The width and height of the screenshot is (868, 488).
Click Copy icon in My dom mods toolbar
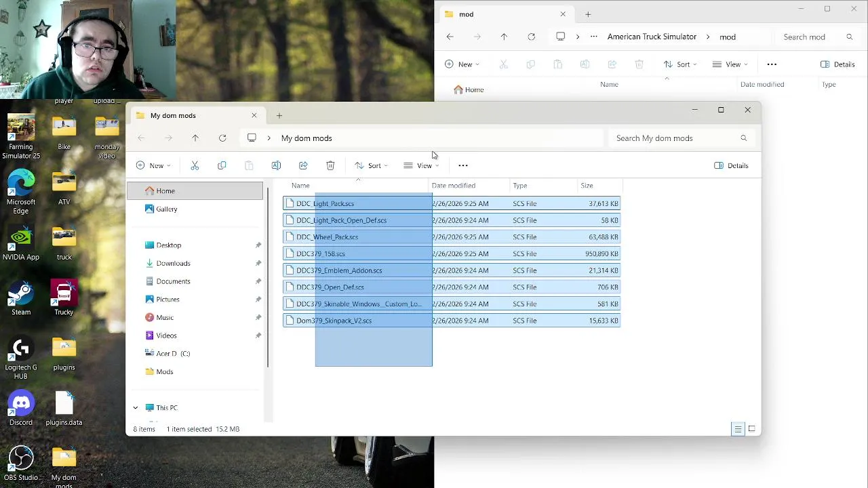coord(222,165)
